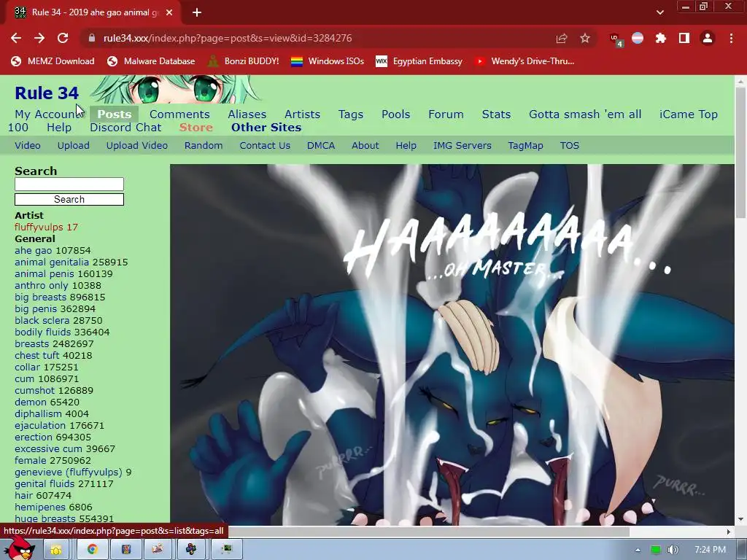This screenshot has width=747, height=560.
Task: Close the Rule 34 browser tab
Action: tap(169, 12)
